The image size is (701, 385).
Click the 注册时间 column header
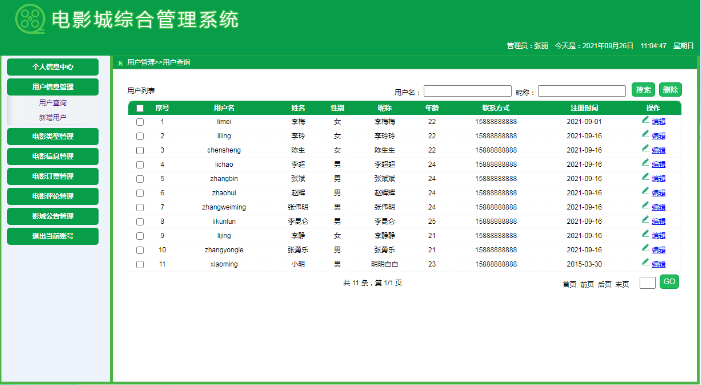coord(584,108)
